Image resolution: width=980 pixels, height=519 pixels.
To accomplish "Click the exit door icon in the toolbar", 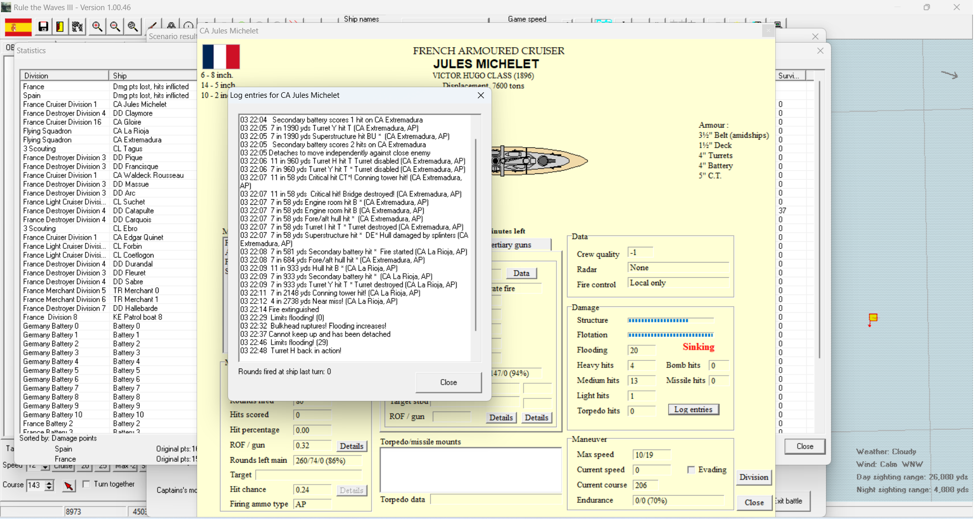I will (60, 27).
